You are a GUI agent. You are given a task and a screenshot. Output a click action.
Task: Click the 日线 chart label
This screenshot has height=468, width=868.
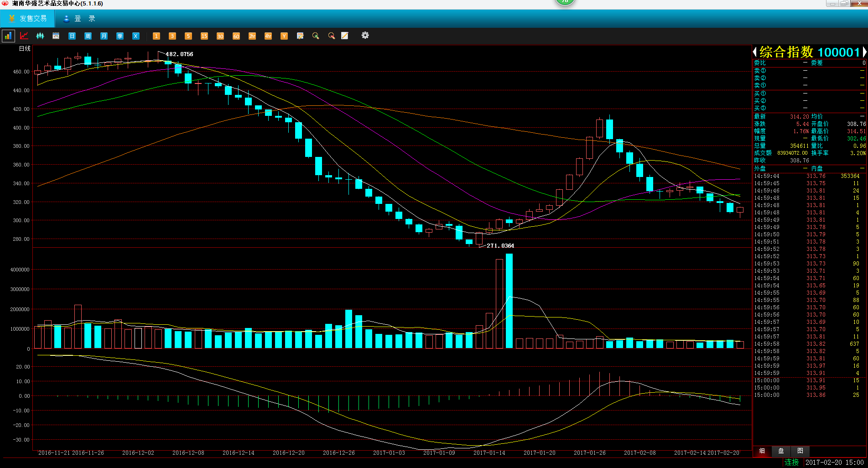(25, 49)
